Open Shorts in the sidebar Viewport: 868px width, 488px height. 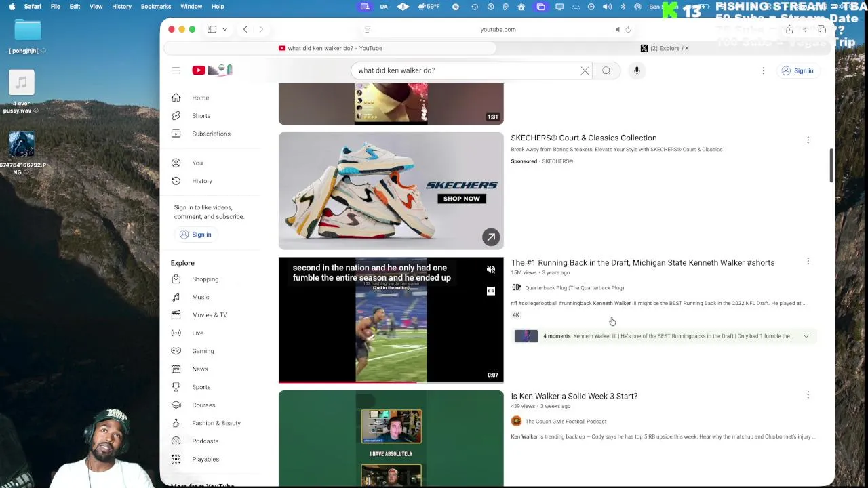201,116
